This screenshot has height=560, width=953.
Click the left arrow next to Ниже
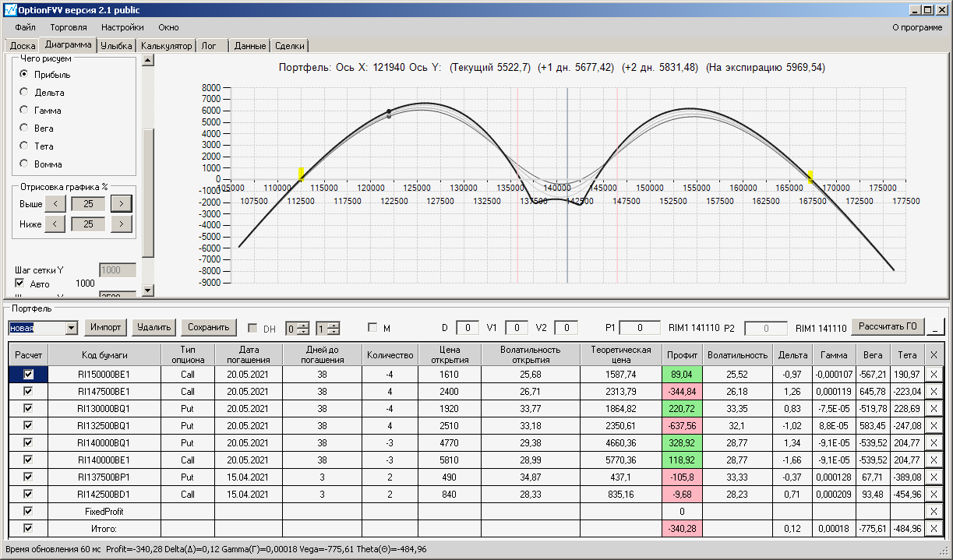[55, 224]
